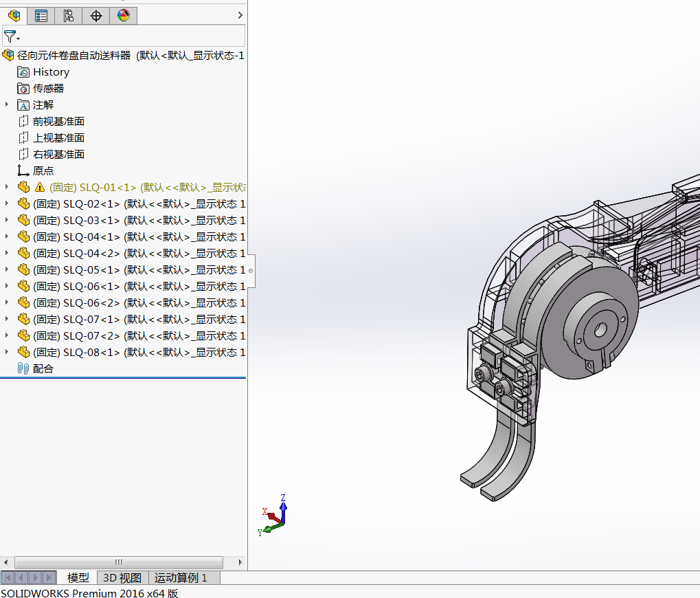The height and width of the screenshot is (598, 700).
Task: Jump to last tab with navigation arrow
Action: coord(49,578)
